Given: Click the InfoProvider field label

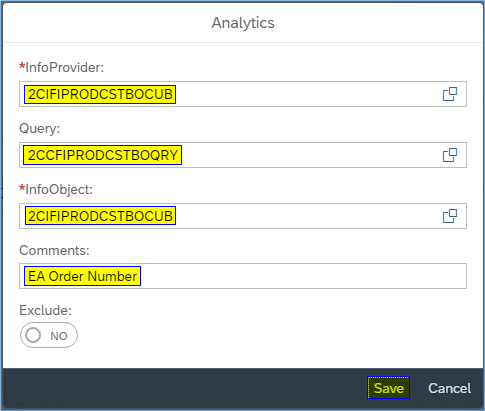Looking at the screenshot, I should pos(65,67).
